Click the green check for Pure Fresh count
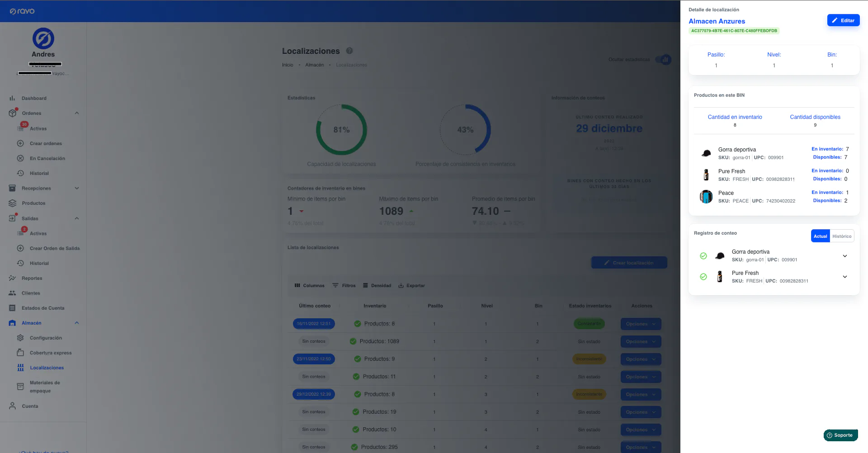The image size is (868, 453). (x=703, y=277)
